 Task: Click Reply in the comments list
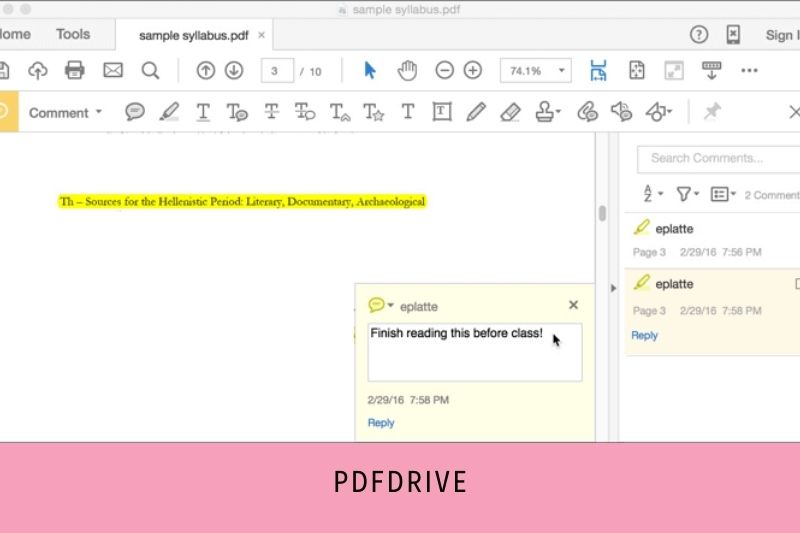645,336
